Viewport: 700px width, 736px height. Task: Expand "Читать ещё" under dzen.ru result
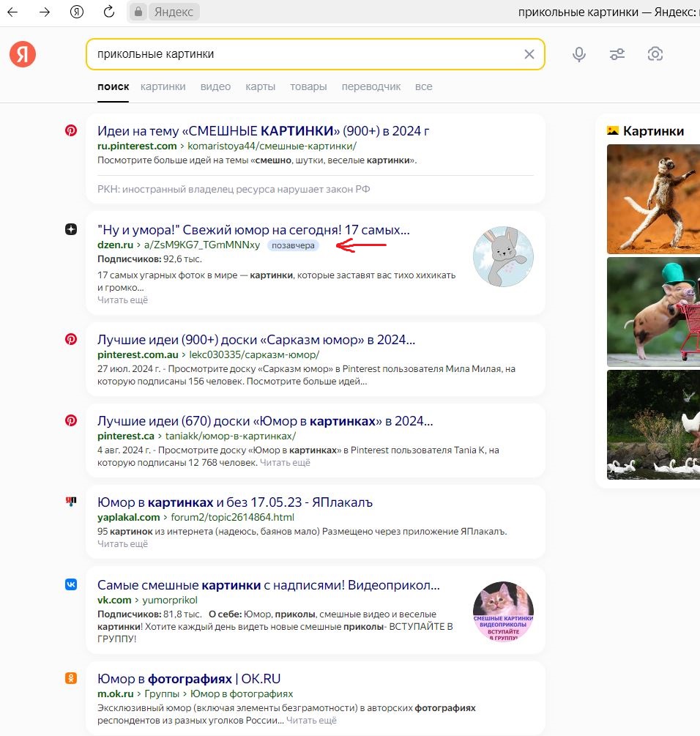122,300
